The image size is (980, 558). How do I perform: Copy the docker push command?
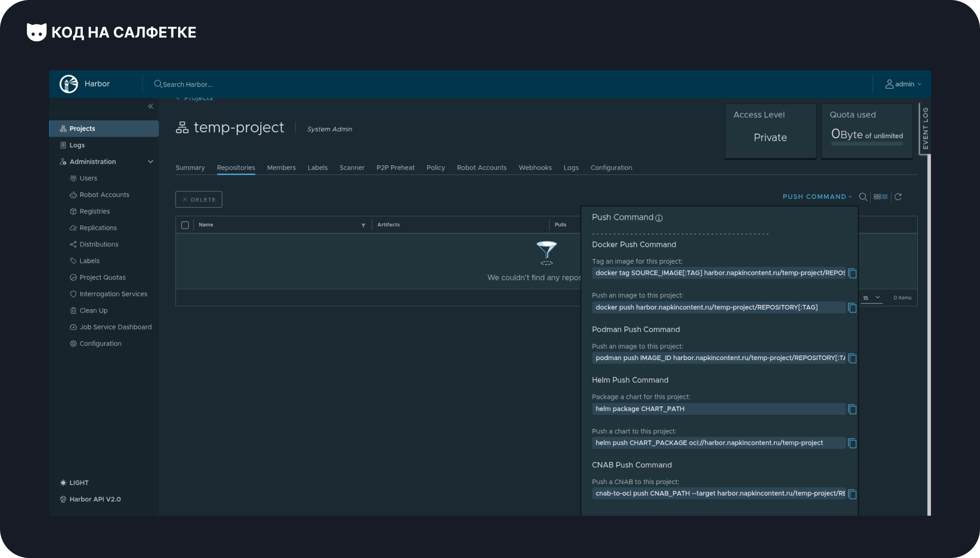tap(852, 308)
